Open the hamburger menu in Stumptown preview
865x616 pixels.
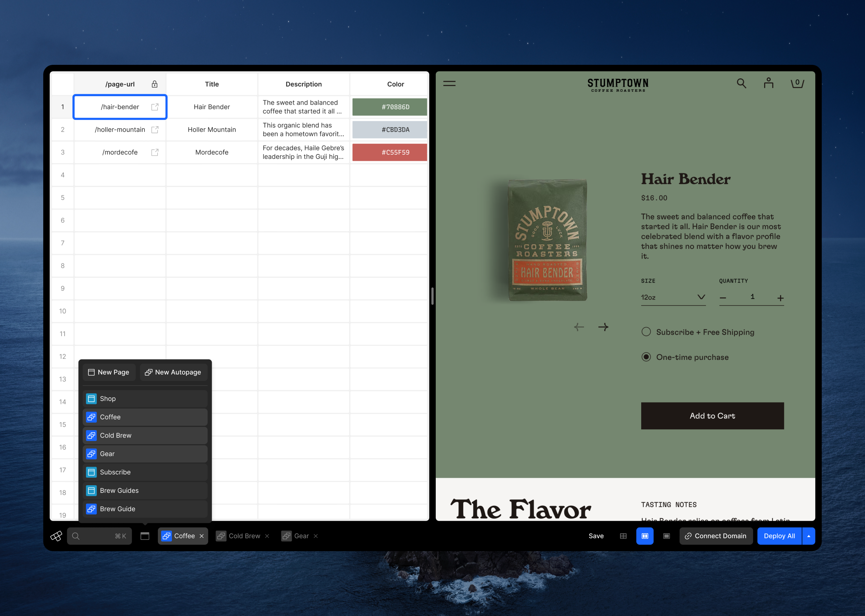pyautogui.click(x=449, y=84)
